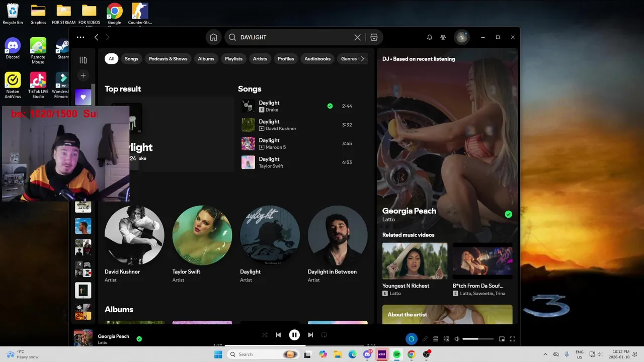Toggle saved checkmark in the bottom player bar
The width and height of the screenshot is (644, 362).
[139, 339]
